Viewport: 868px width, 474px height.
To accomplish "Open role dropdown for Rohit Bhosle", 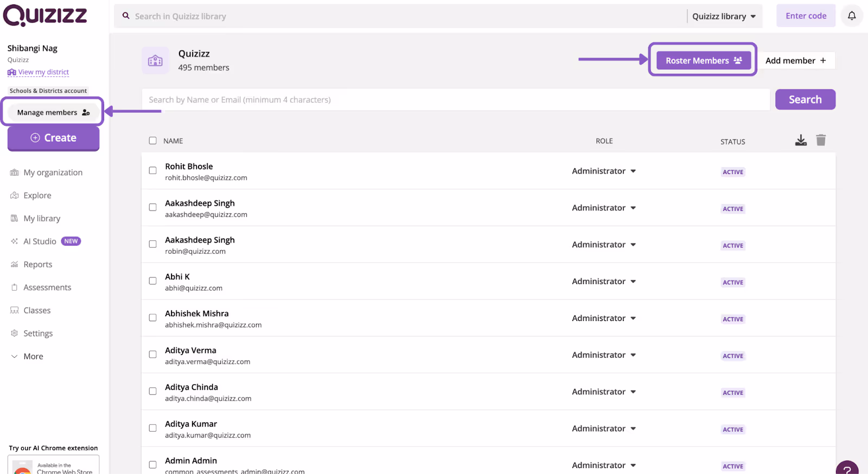I will pyautogui.click(x=604, y=171).
